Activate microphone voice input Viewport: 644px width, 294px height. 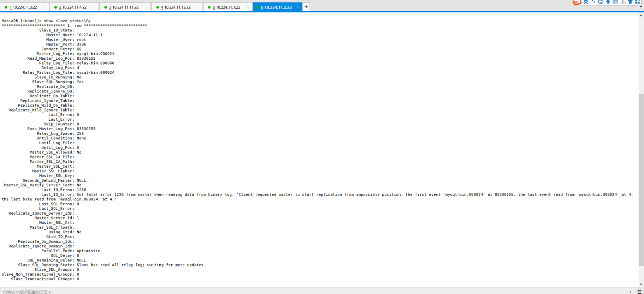[x=608, y=2]
